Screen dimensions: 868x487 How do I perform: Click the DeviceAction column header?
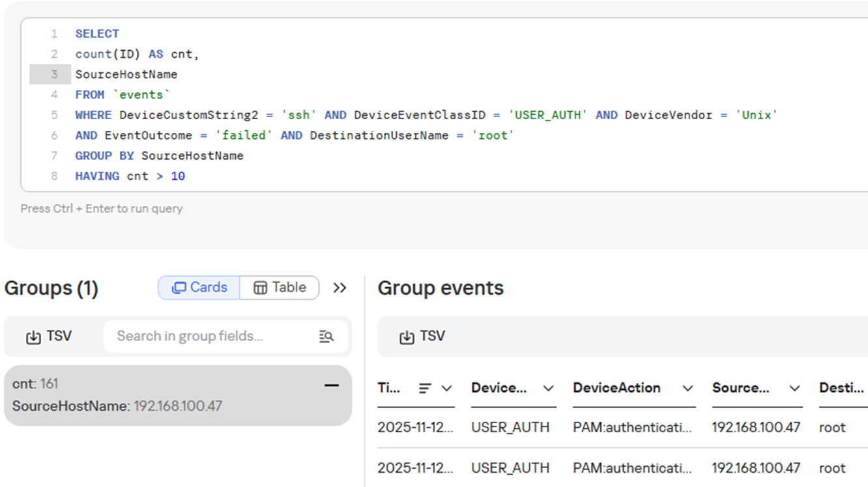tap(616, 388)
